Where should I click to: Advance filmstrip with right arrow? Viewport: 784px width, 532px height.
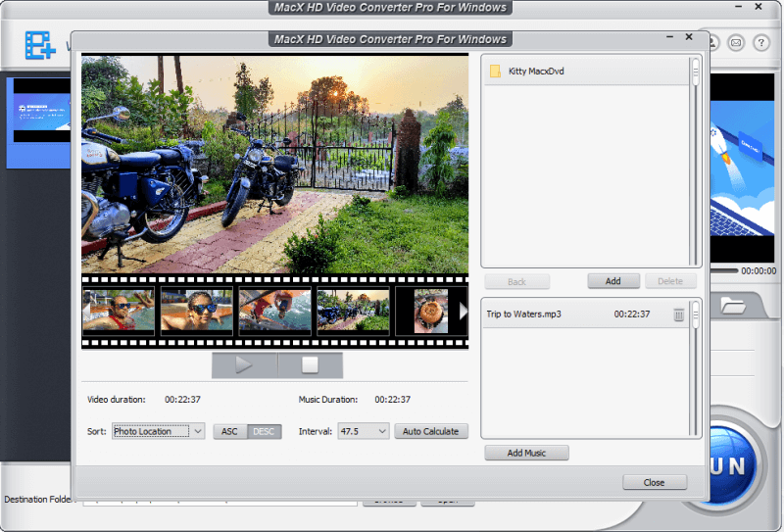(463, 311)
